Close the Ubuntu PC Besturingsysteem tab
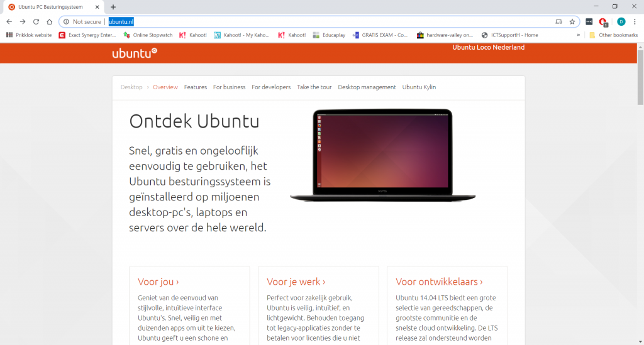 [97, 7]
